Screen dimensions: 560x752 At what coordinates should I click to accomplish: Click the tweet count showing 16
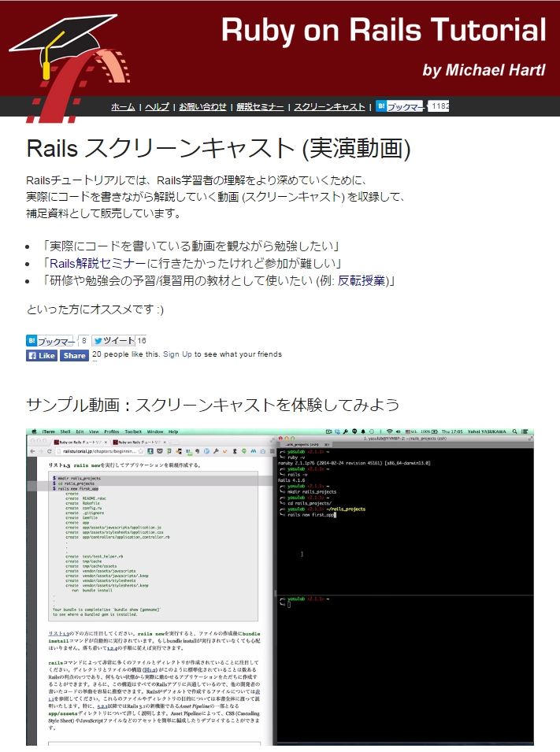(x=141, y=340)
